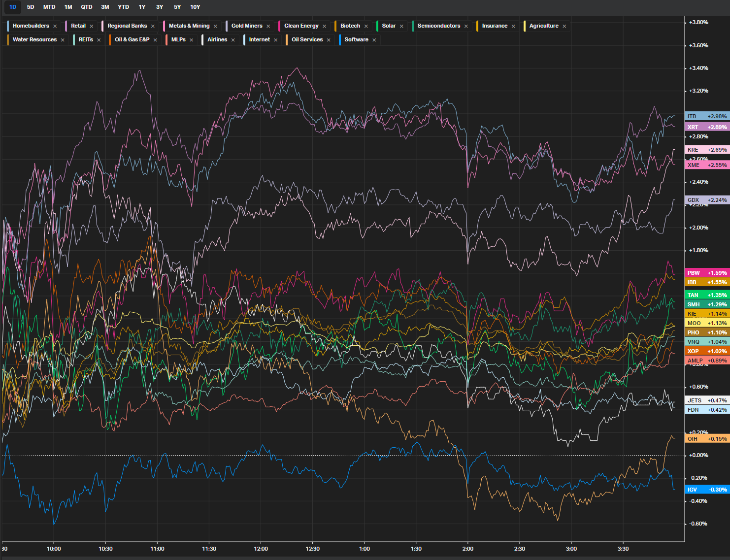
Task: Select the OIH +0.15% axis label
Action: tap(707, 439)
